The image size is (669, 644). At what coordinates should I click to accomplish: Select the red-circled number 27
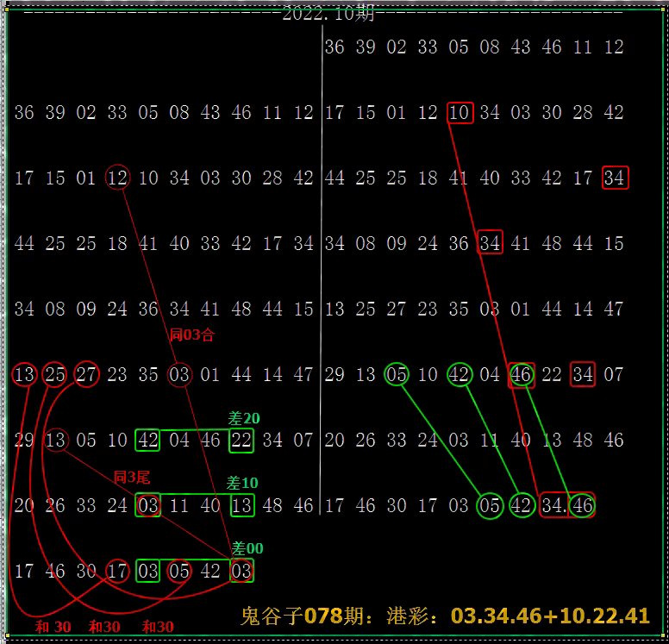point(86,374)
